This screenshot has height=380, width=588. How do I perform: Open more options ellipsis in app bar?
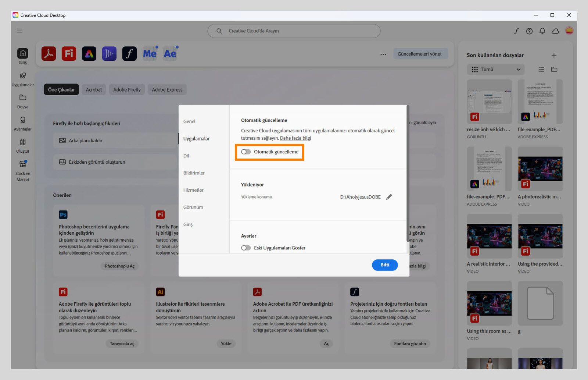(x=383, y=54)
